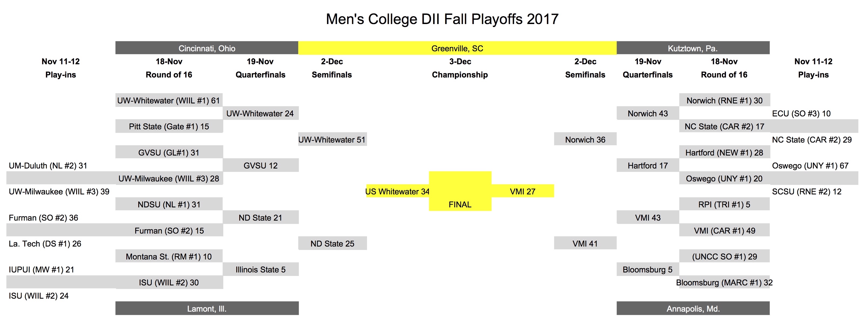Select the VMI 27 finalist cell
This screenshot has height=327, width=868.
pos(522,191)
